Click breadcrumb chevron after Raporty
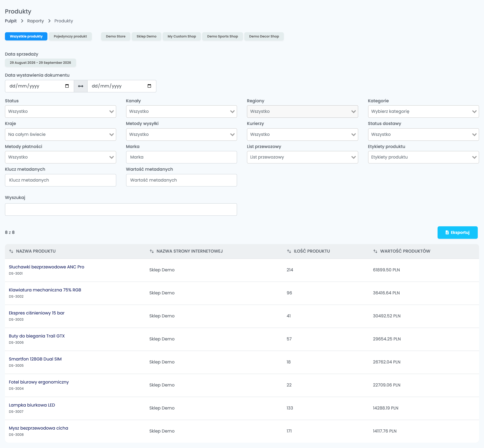 [49, 21]
